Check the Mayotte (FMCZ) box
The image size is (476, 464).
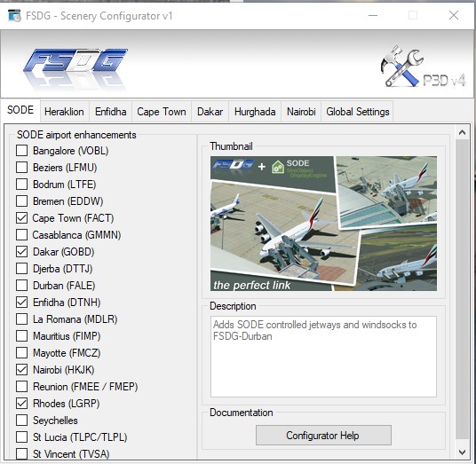pyautogui.click(x=22, y=353)
